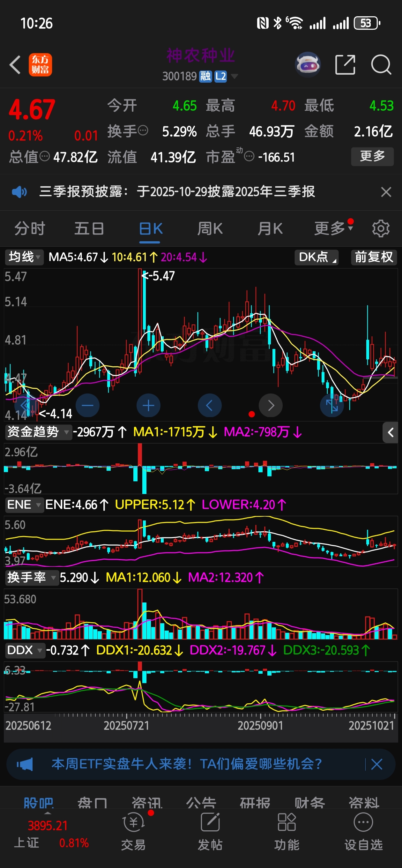Open the 三季报预披露 notice text
Viewport: 402px width, 868px height.
[x=177, y=192]
